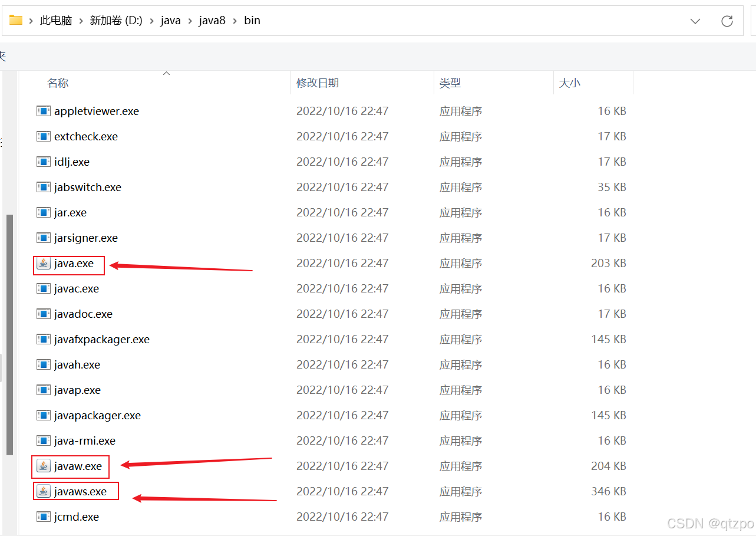Image resolution: width=756 pixels, height=536 pixels.
Task: Click the vertical scrollbar thumb of navigation pane
Action: [9, 334]
